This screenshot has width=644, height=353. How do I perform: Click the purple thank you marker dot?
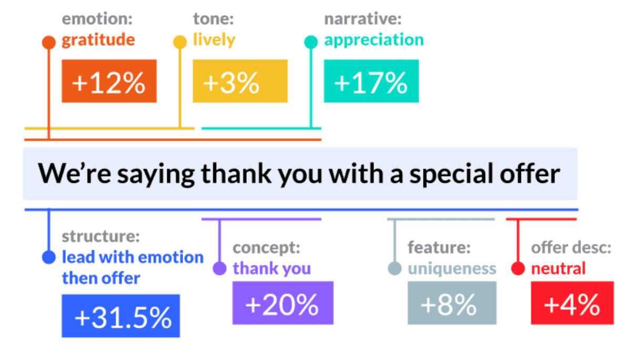[x=219, y=269]
